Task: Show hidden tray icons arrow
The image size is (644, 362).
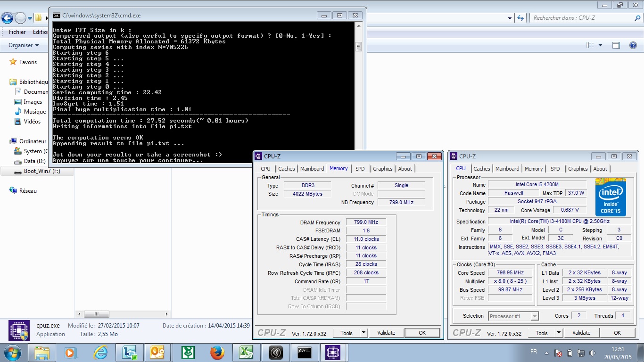Action: coord(547,353)
